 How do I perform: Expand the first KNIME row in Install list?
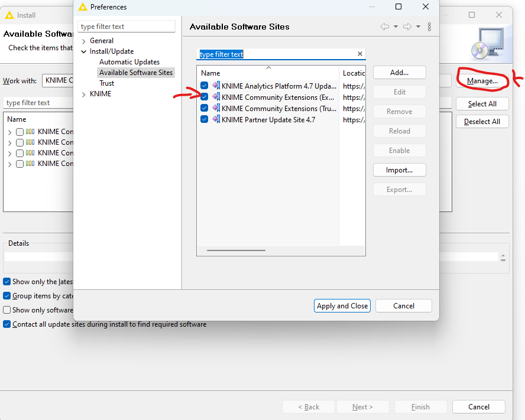9,132
